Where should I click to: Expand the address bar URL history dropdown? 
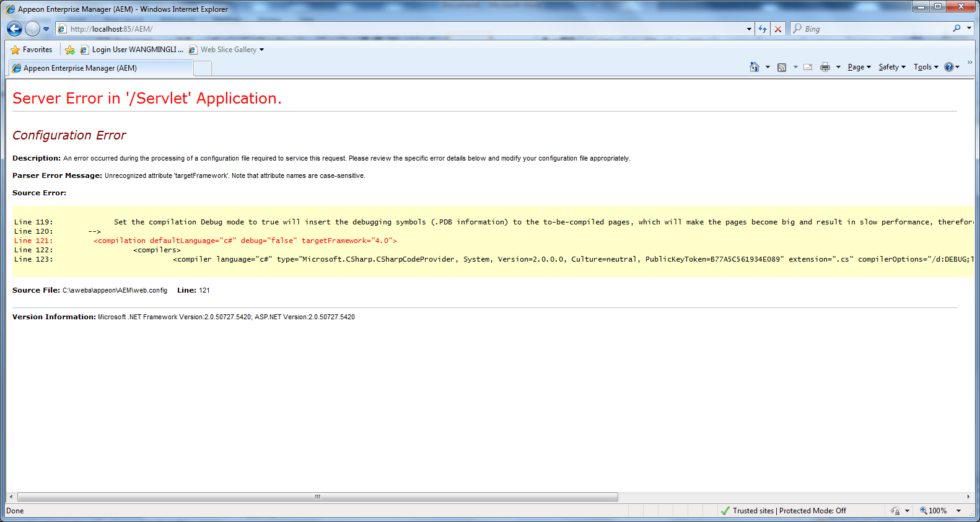[749, 29]
